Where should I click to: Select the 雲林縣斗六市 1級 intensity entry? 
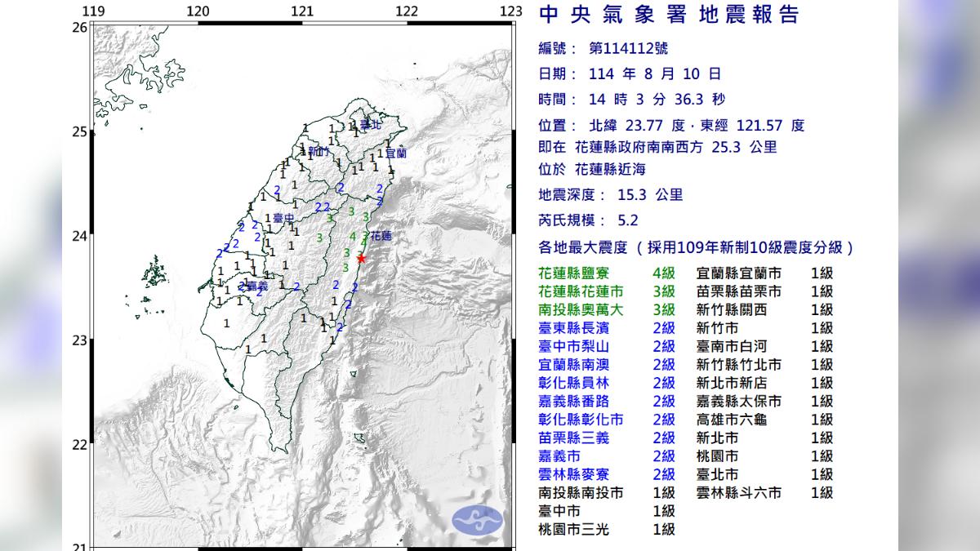click(x=764, y=492)
